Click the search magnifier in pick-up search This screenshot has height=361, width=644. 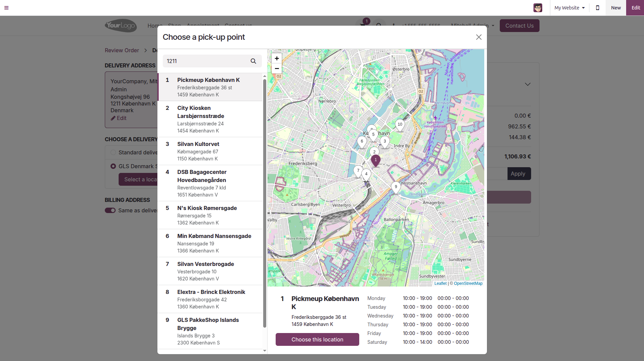pos(253,61)
